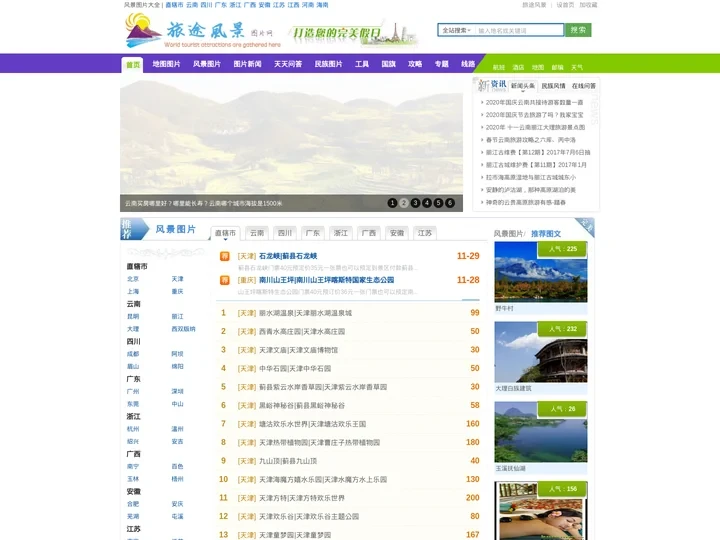
Task: Go to the 首页 nav tab
Action: click(133, 65)
